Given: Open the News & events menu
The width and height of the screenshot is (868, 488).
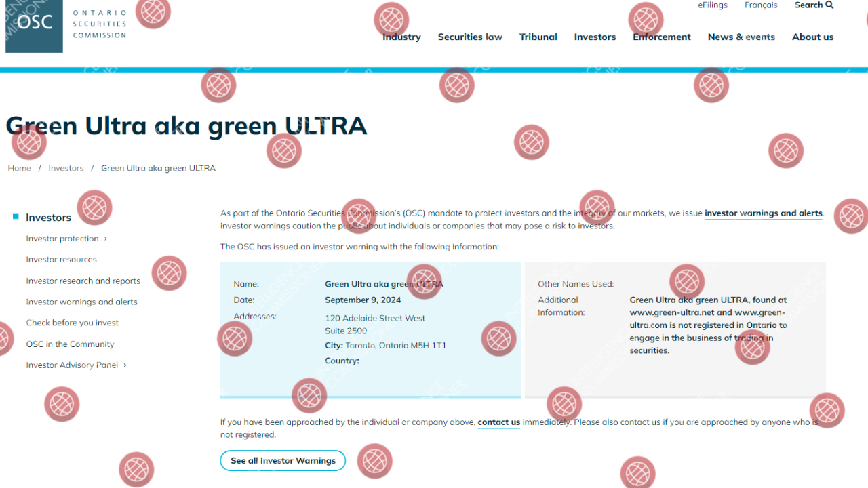Looking at the screenshot, I should [741, 37].
